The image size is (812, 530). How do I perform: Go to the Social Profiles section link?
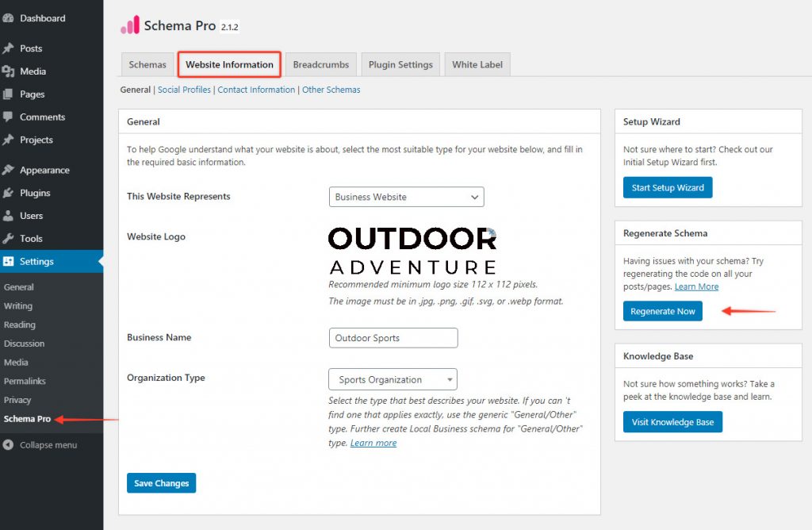point(184,90)
